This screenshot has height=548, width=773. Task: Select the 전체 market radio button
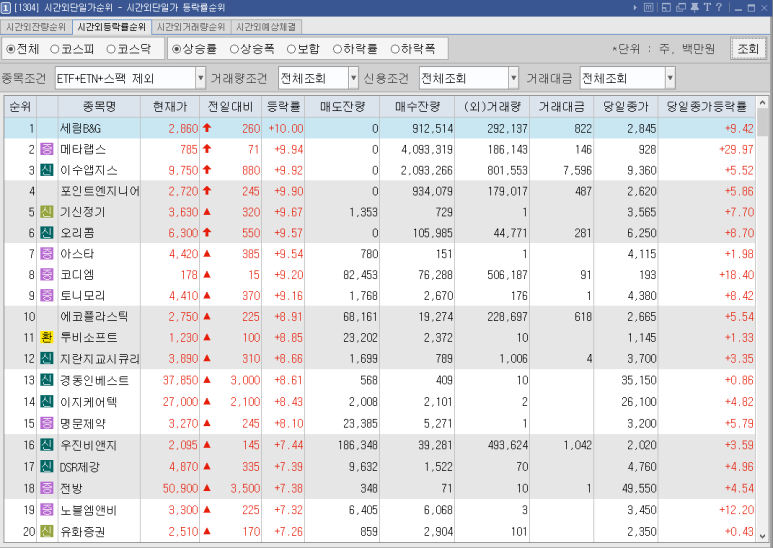(11, 49)
